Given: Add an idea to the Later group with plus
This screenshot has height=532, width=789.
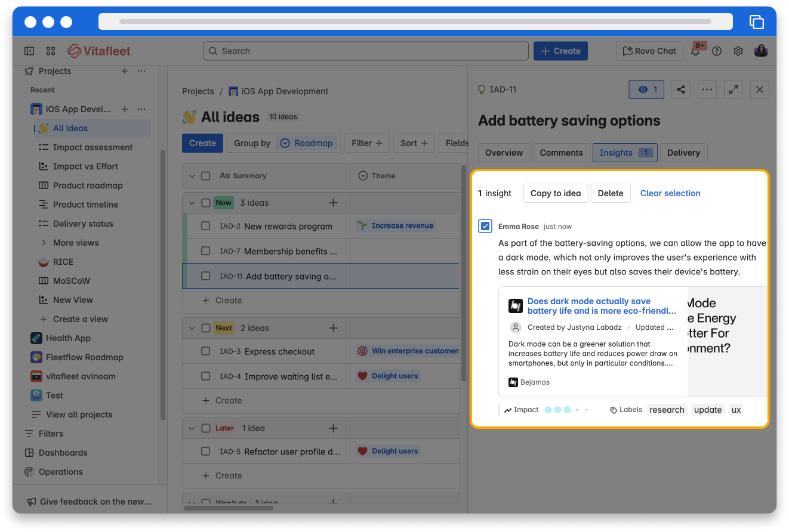Looking at the screenshot, I should (x=334, y=428).
